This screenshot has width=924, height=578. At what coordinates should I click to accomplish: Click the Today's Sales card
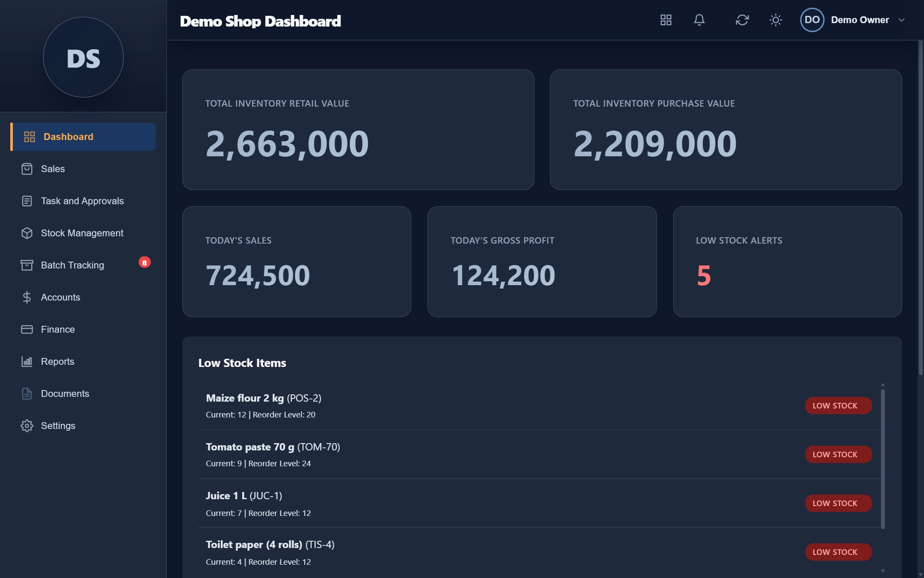tap(297, 262)
